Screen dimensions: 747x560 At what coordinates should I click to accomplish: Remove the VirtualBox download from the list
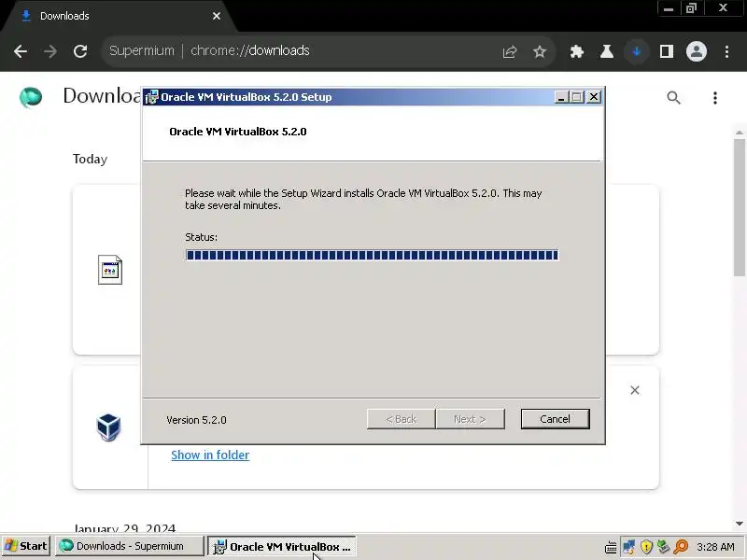635,390
